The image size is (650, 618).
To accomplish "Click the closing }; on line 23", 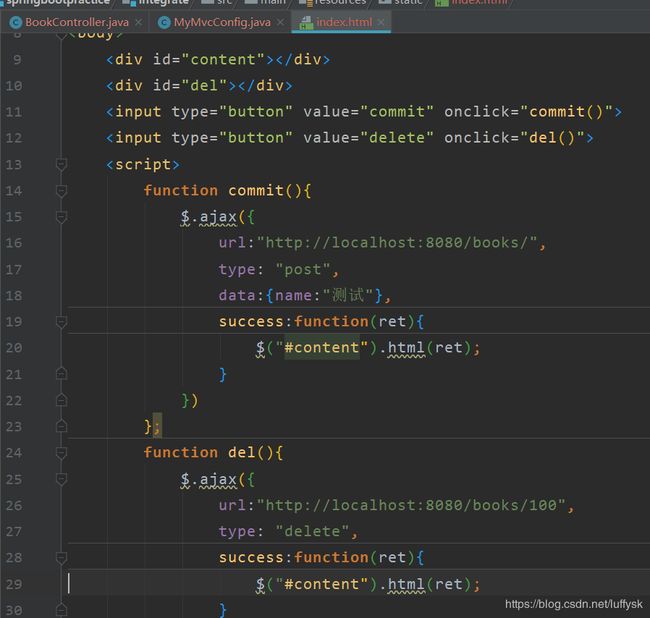I will (152, 427).
